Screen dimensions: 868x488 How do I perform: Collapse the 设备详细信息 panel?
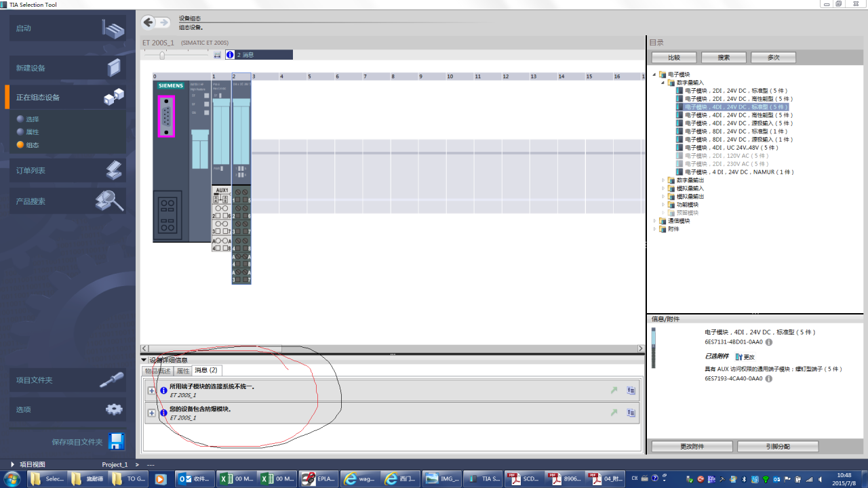pos(144,360)
